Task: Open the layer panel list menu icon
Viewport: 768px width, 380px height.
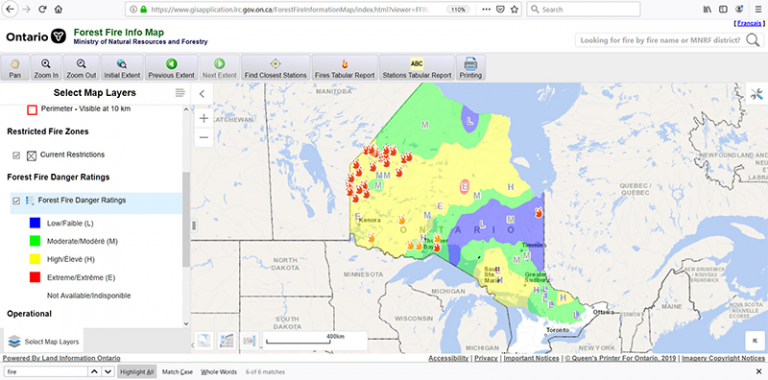Action: click(x=180, y=93)
